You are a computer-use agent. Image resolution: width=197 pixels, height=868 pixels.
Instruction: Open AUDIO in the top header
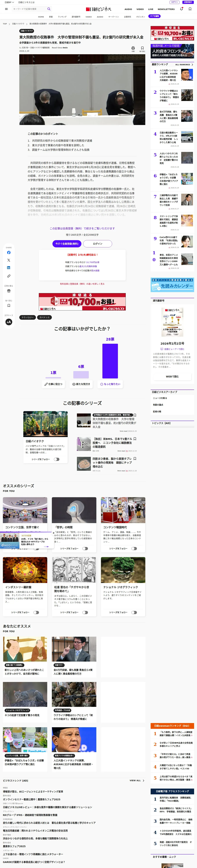pyautogui.click(x=128, y=9)
